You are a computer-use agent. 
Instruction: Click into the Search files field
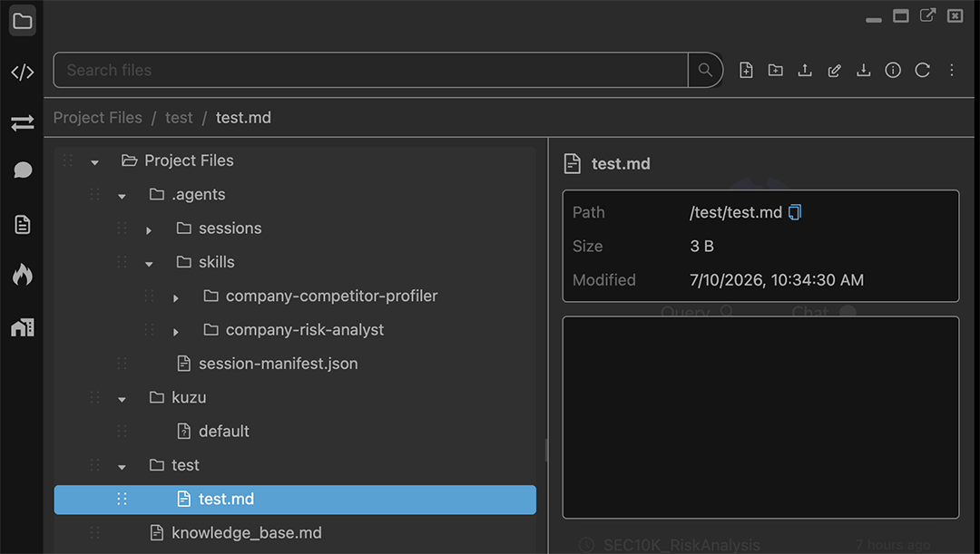tap(370, 70)
